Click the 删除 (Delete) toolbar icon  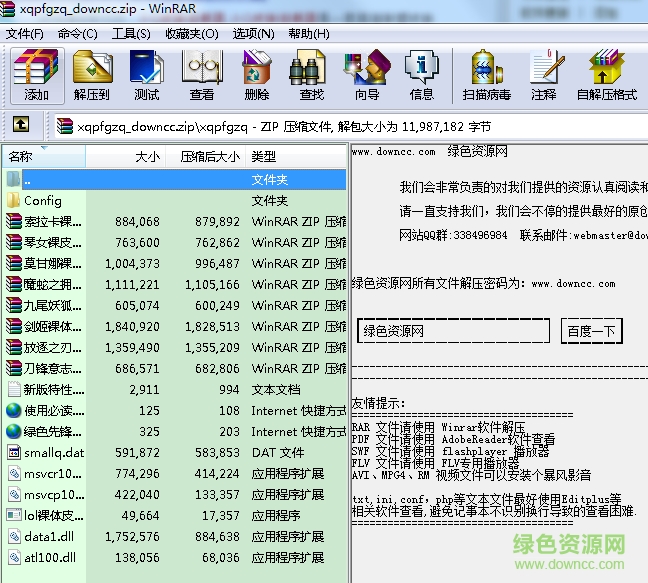click(x=256, y=75)
